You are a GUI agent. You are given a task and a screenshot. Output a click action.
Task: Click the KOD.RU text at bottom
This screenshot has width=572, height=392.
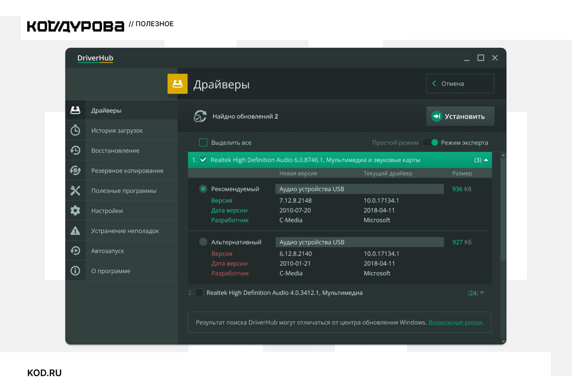[44, 373]
